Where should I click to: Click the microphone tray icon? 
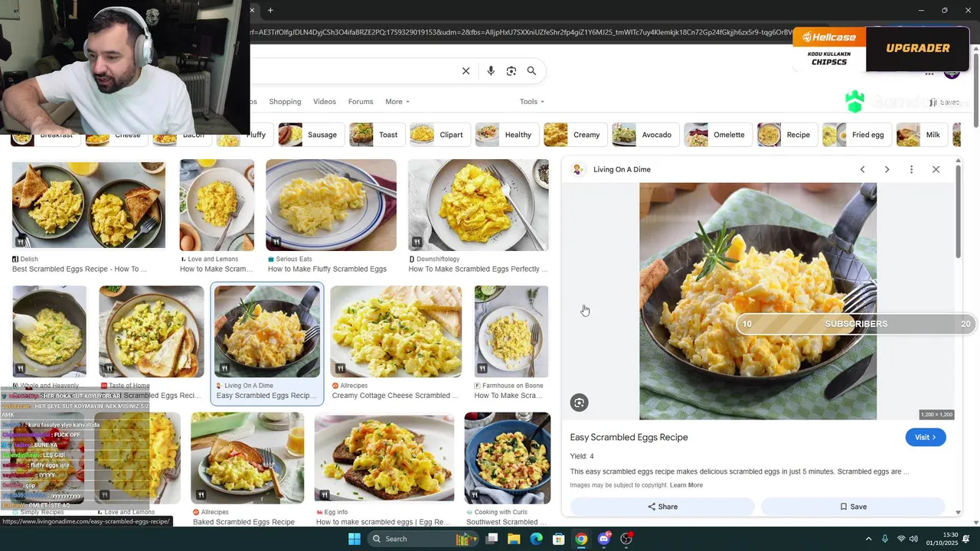pyautogui.click(x=885, y=539)
